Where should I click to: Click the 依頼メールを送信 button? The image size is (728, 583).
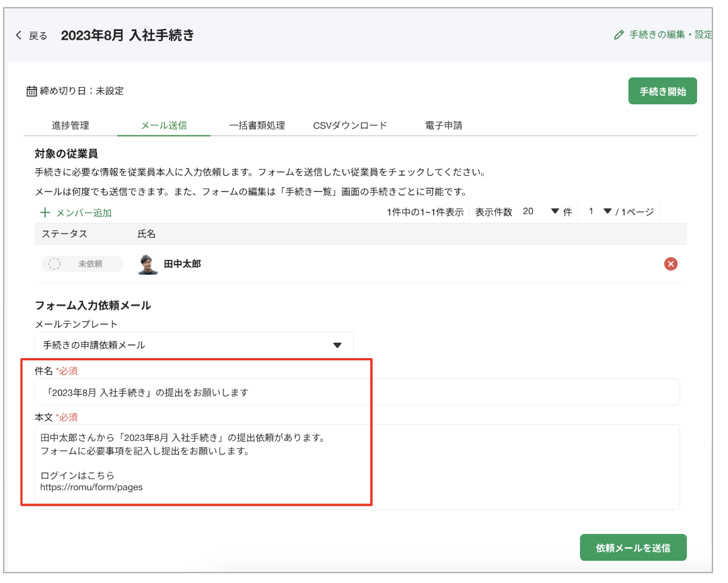(x=632, y=547)
